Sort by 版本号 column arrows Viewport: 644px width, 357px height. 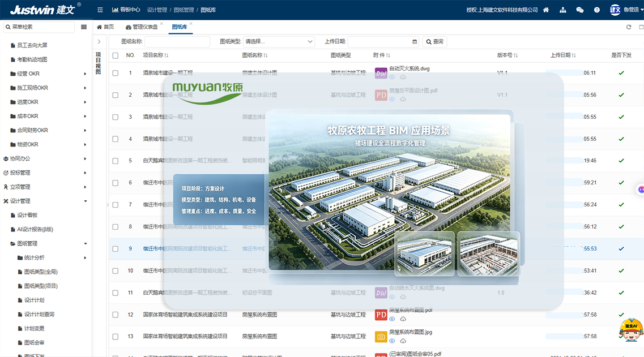coord(515,55)
